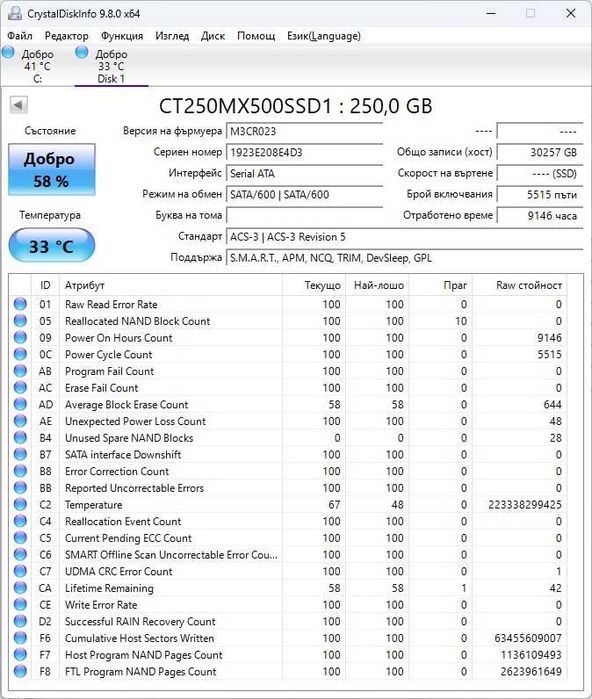Open the Редактор menu
This screenshot has height=699, width=592.
pos(66,36)
